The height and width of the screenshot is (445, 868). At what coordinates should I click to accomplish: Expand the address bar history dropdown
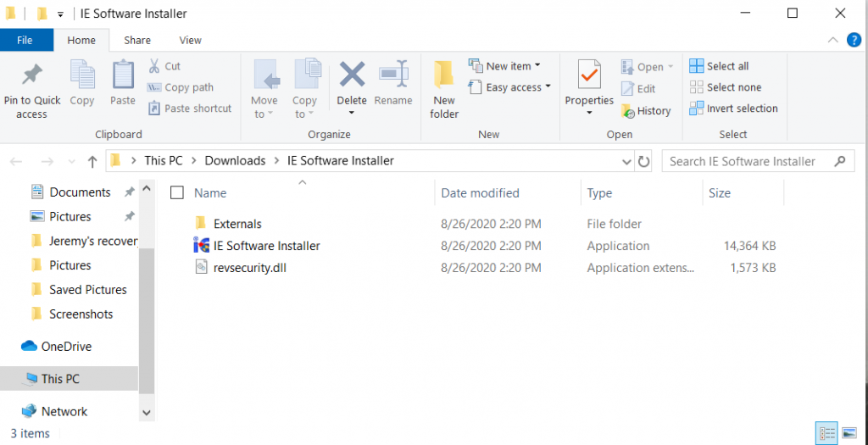(626, 162)
